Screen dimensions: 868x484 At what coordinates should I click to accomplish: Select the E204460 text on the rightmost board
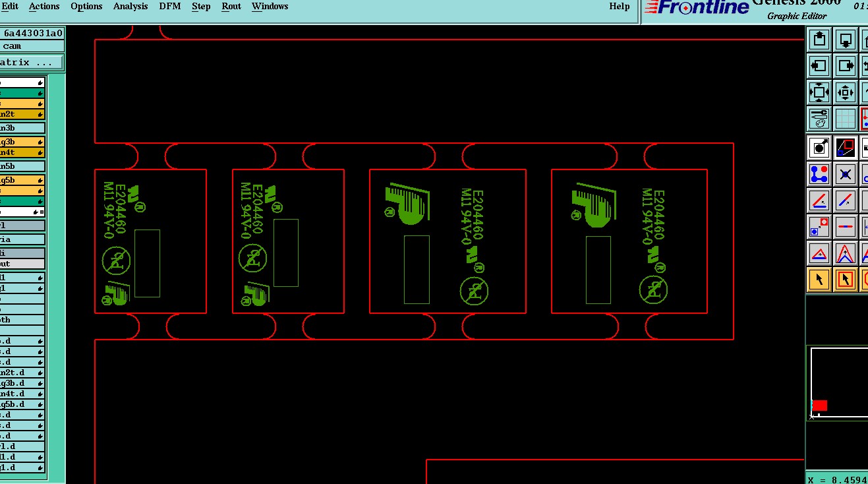pyautogui.click(x=658, y=215)
